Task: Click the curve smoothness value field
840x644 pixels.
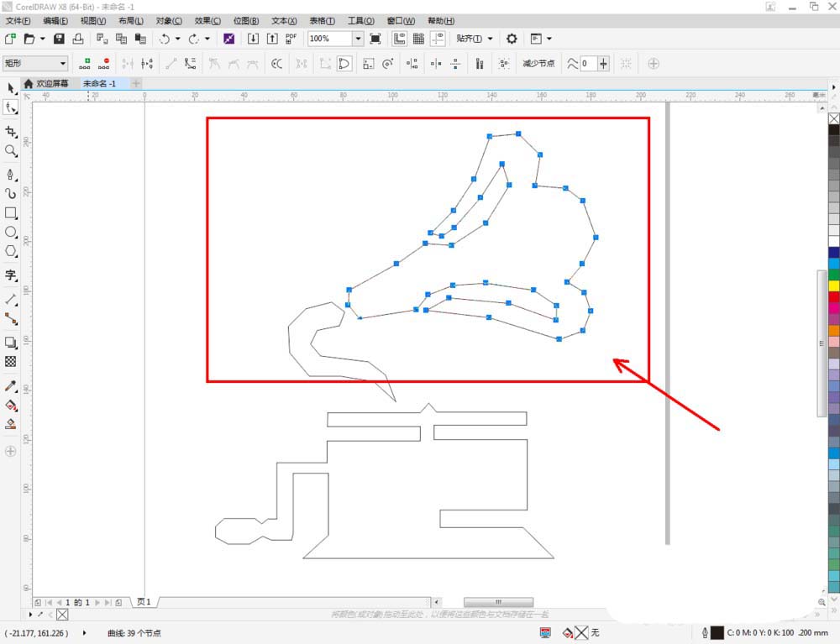Action: point(588,64)
